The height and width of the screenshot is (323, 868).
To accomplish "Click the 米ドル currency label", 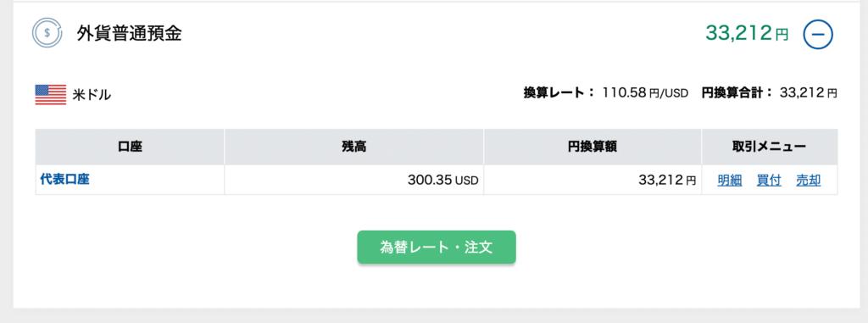I will (x=92, y=95).
